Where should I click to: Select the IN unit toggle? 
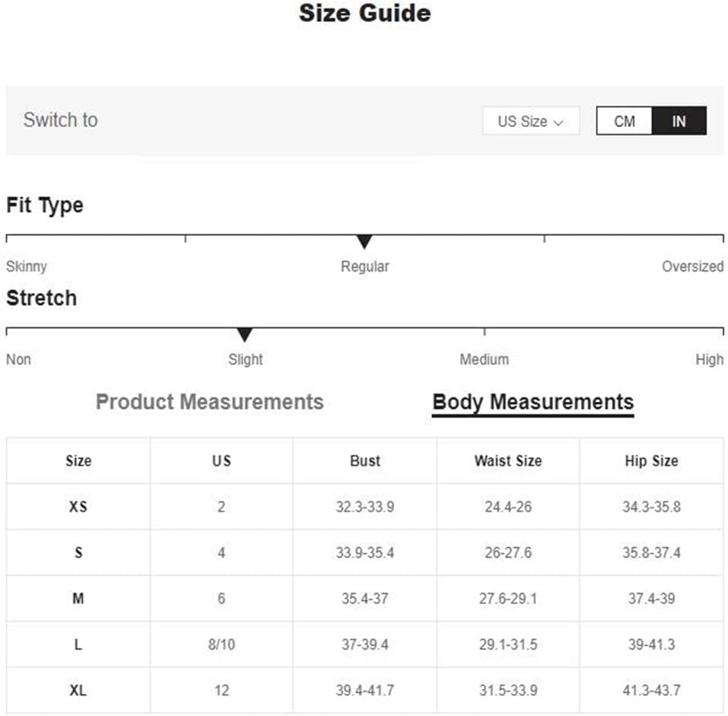point(679,121)
